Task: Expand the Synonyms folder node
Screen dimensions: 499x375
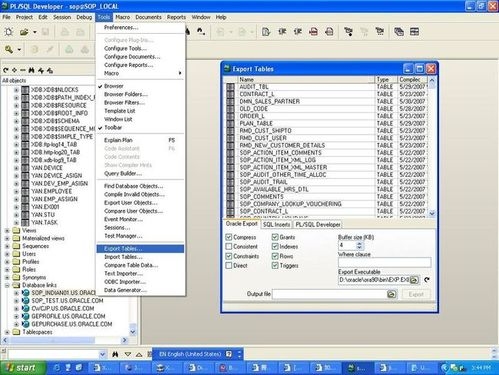Action: [x=7, y=277]
